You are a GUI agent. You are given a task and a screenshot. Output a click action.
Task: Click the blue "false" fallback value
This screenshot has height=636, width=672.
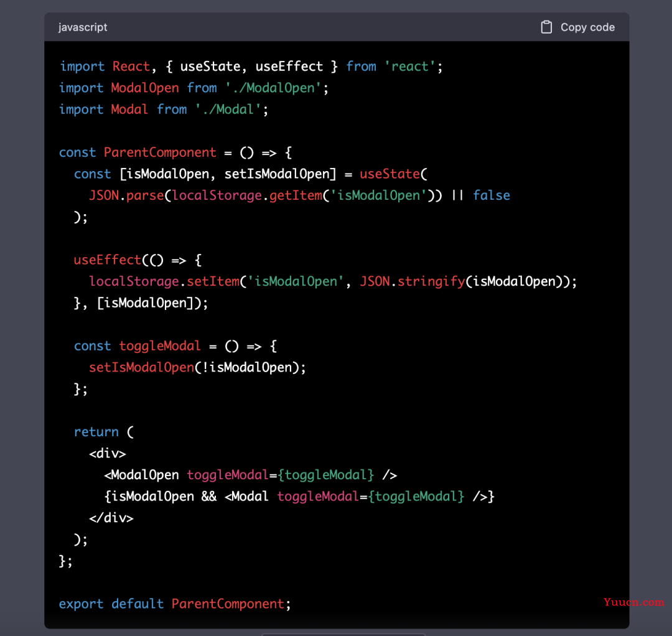[492, 195]
